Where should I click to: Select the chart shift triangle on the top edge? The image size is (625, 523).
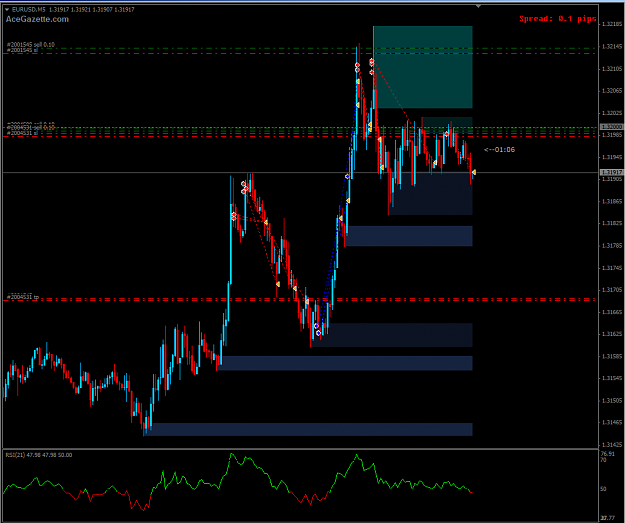click(x=478, y=6)
